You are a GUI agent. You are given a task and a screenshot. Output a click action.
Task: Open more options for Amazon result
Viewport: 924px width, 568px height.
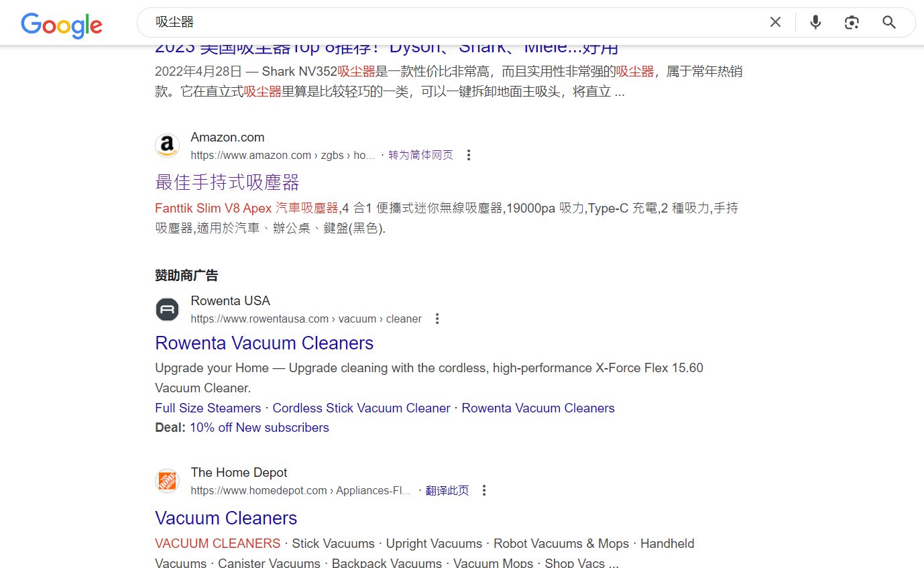click(469, 155)
